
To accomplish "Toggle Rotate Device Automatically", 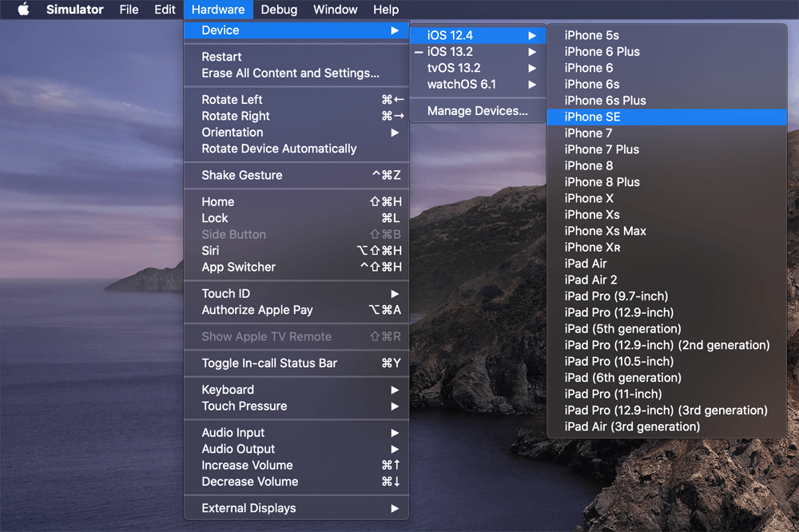I will click(296, 149).
